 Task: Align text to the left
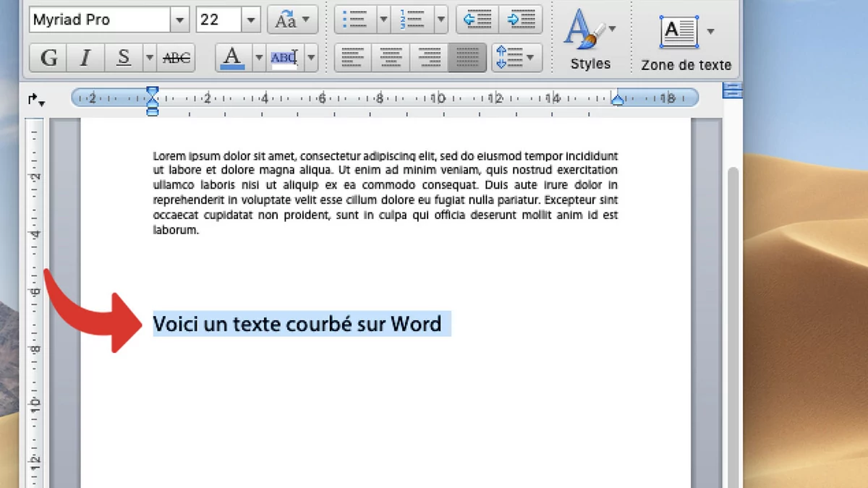click(353, 58)
